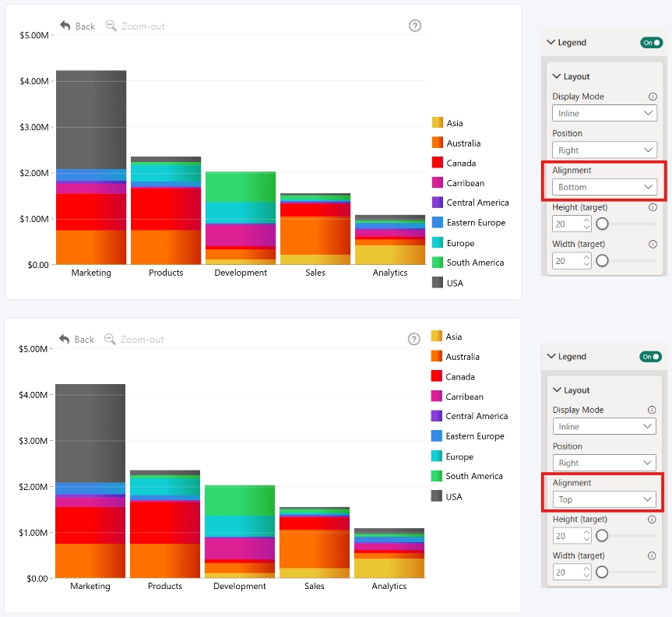Click the Eastern Europe label in the upper chart legend
Screen dimensions: 672x617
(476, 223)
